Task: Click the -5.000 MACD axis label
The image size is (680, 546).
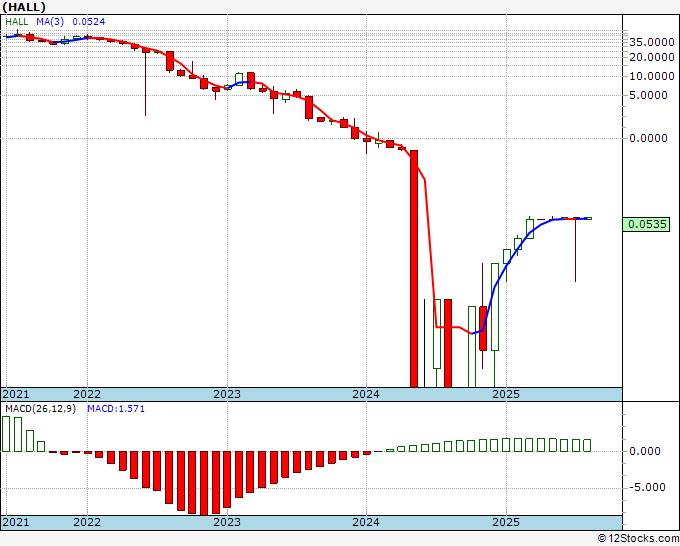Action: click(x=645, y=487)
